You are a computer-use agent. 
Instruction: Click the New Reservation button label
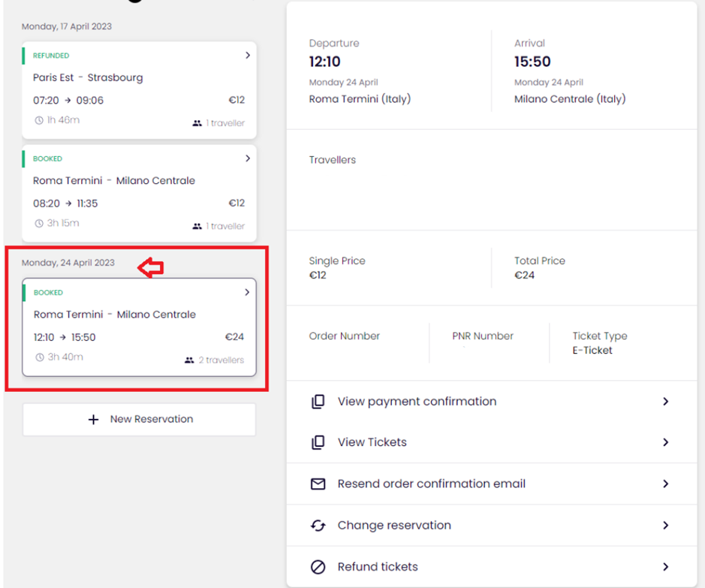click(152, 419)
